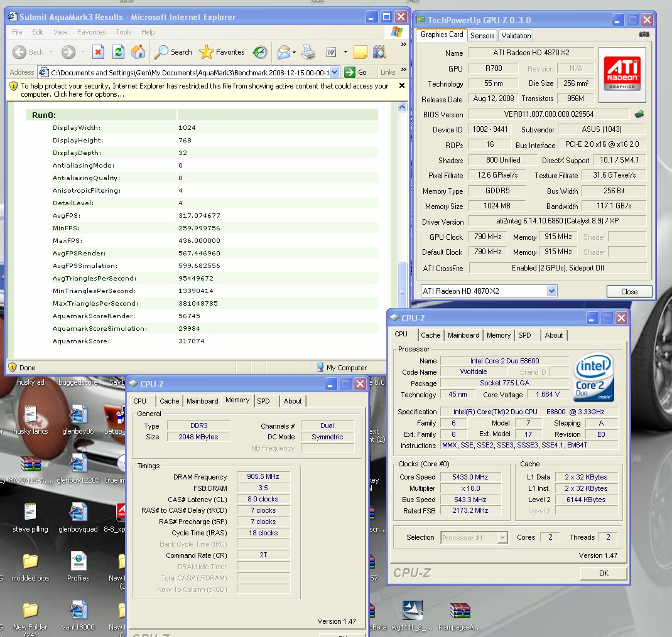Screen dimensions: 672x637
Task: Go to Home page in Internet Explorer
Action: click(x=138, y=52)
